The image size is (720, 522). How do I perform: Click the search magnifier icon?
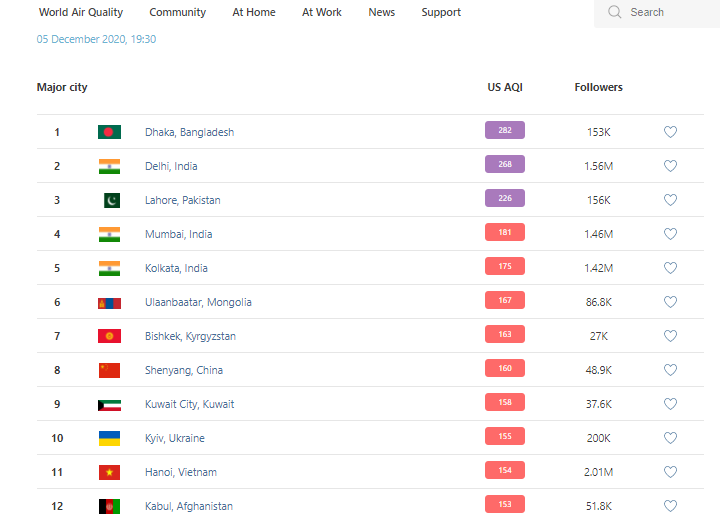614,12
